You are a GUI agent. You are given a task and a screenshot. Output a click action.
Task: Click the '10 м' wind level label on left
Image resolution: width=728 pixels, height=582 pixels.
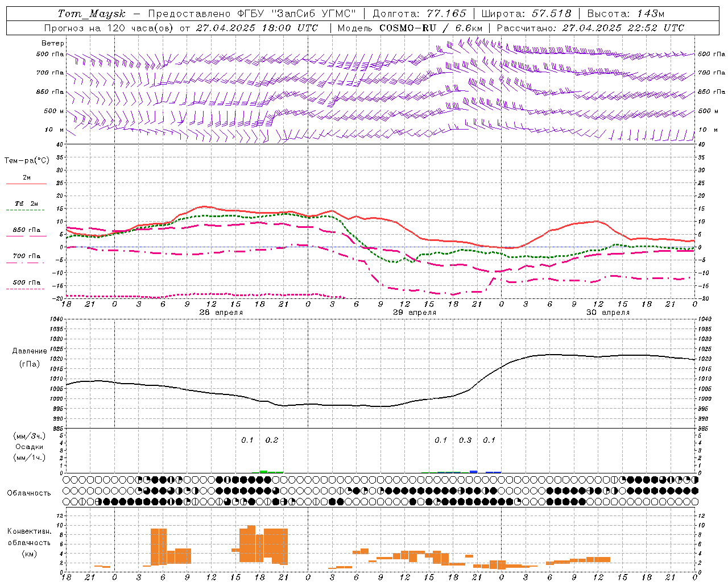tap(55, 130)
